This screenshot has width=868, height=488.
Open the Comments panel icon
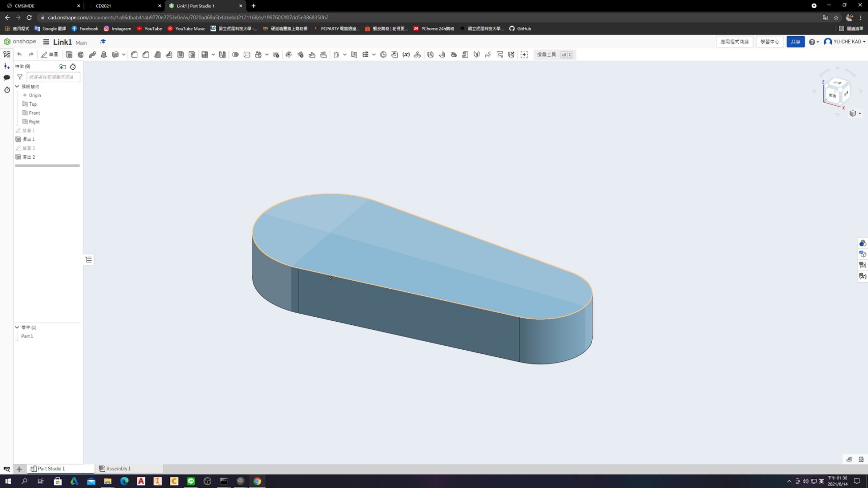pyautogui.click(x=7, y=78)
